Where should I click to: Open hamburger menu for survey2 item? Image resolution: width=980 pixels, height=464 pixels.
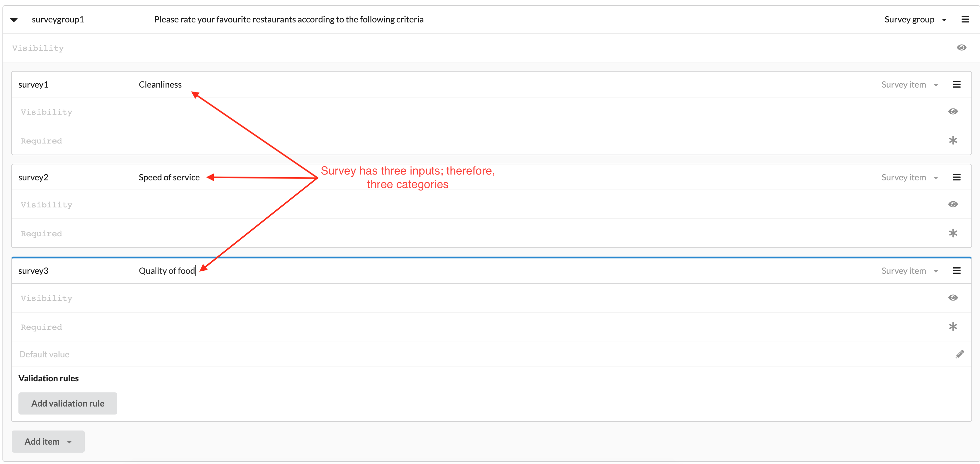point(956,177)
